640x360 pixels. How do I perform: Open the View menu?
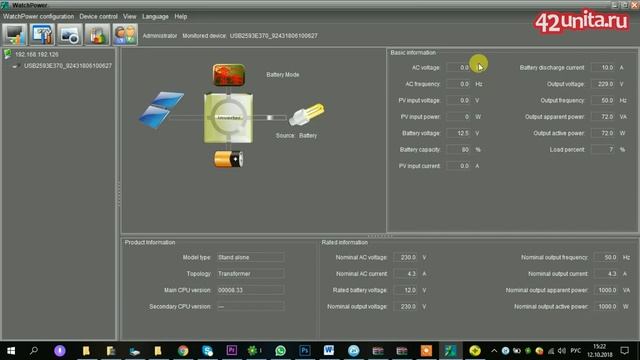pos(129,17)
